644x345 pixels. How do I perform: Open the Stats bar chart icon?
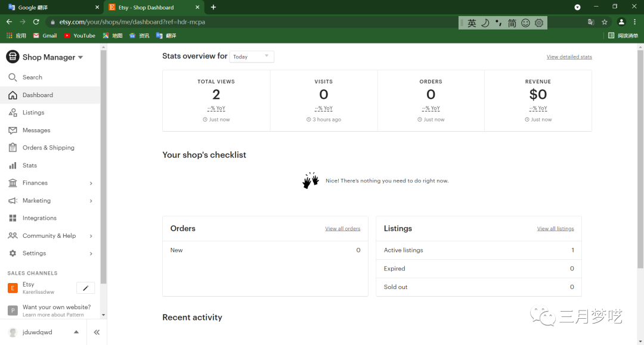click(13, 166)
